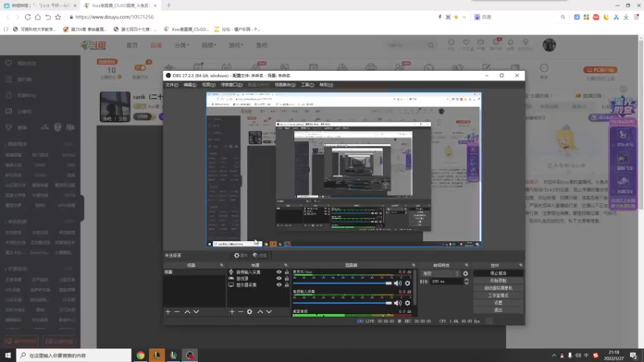The image size is (644, 362).
Task: Open the 视频 dropdown in Douyu navigation
Action: (208, 45)
